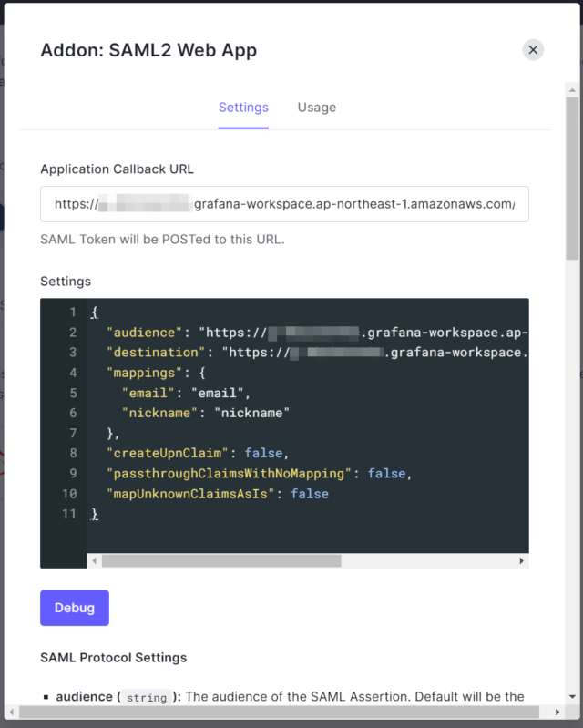Screen dimensions: 583x728
Task: Click the "nickname" value on line 6
Action: [x=252, y=413]
